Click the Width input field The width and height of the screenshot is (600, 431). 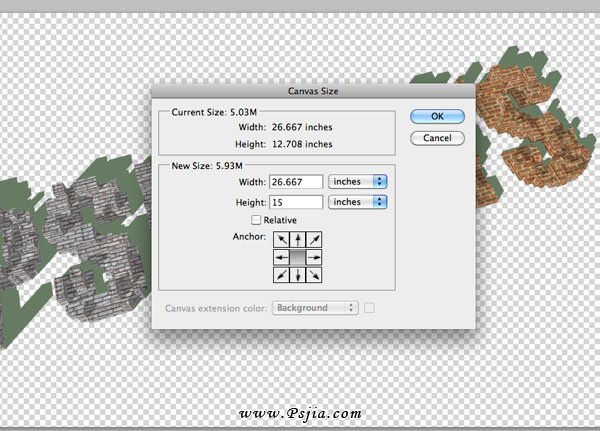[295, 181]
